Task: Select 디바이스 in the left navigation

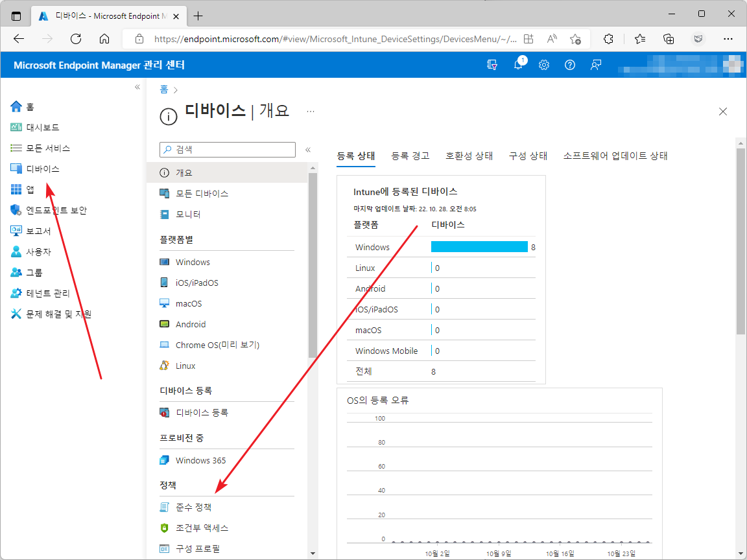Action: (35, 169)
